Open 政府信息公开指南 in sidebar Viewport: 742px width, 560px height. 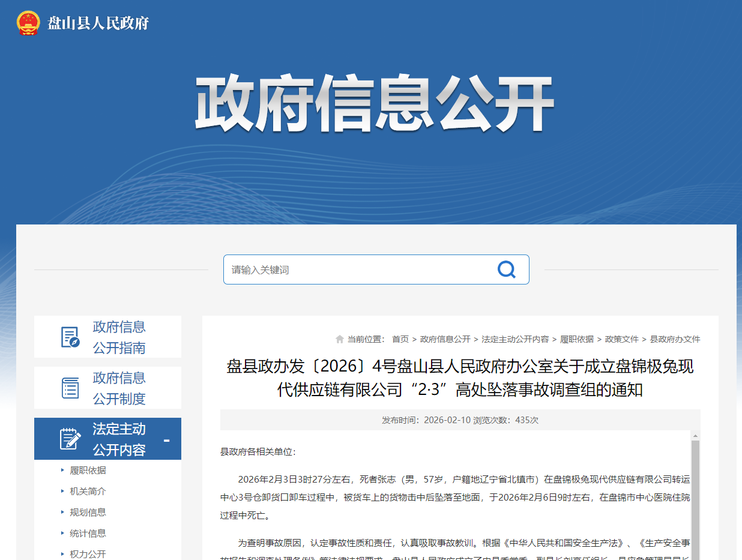(107, 337)
